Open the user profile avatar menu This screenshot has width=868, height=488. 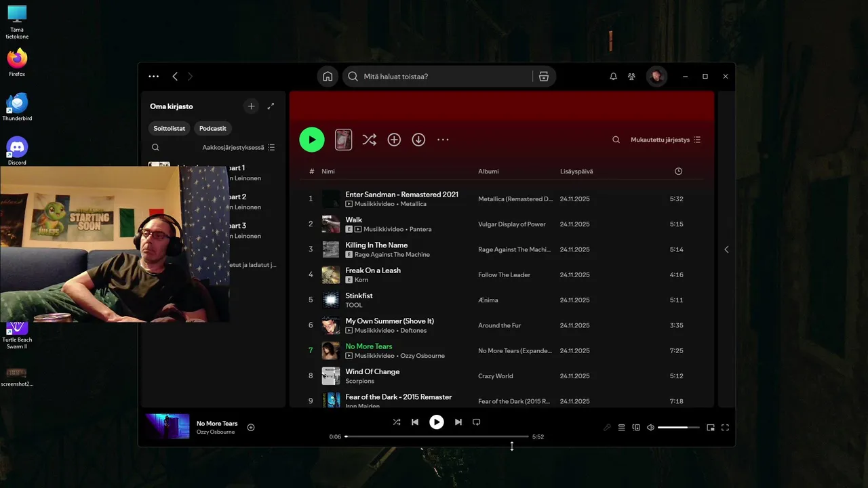coord(656,77)
